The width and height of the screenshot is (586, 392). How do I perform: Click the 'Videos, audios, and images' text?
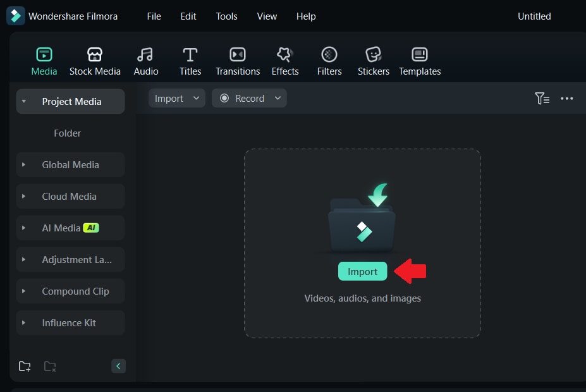click(362, 298)
